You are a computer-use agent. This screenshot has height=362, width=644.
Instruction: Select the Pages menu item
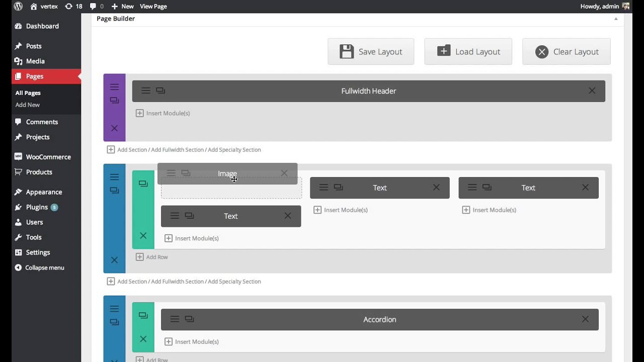click(35, 76)
